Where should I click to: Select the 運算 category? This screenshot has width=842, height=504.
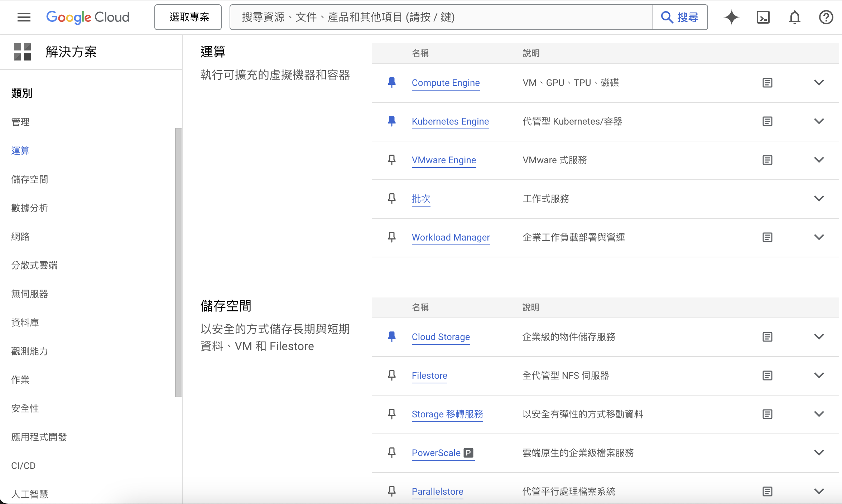point(20,151)
